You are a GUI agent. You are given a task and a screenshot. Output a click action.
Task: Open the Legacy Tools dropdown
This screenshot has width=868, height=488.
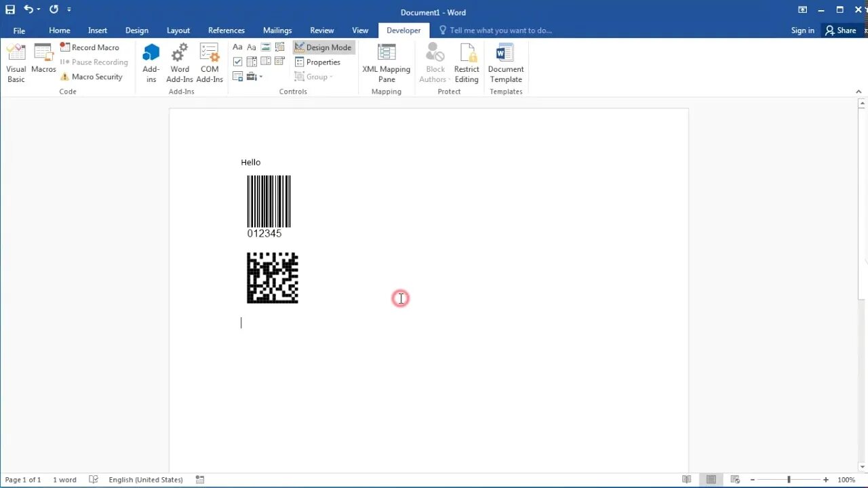254,77
